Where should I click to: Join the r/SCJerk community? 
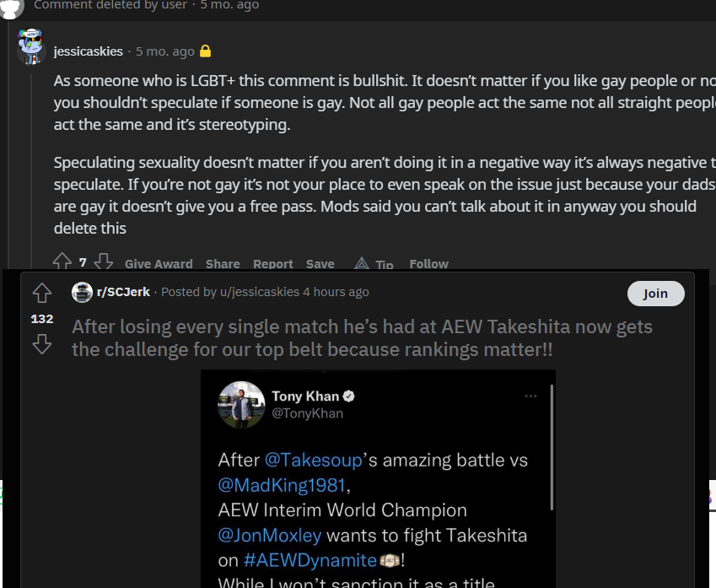pyautogui.click(x=655, y=294)
